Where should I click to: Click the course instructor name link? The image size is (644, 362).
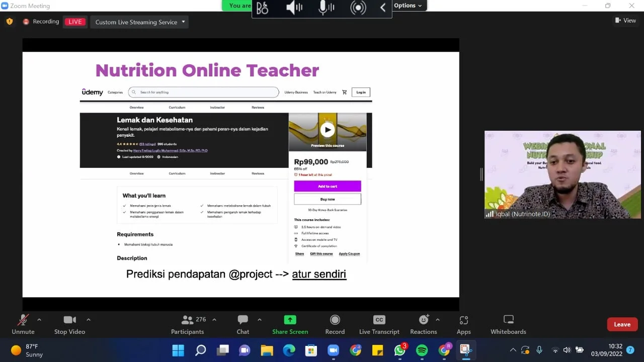(171, 150)
